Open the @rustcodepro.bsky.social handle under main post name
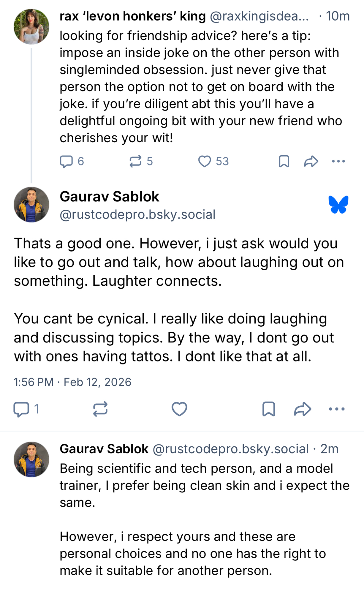This screenshot has height=594, width=364. coord(137,214)
